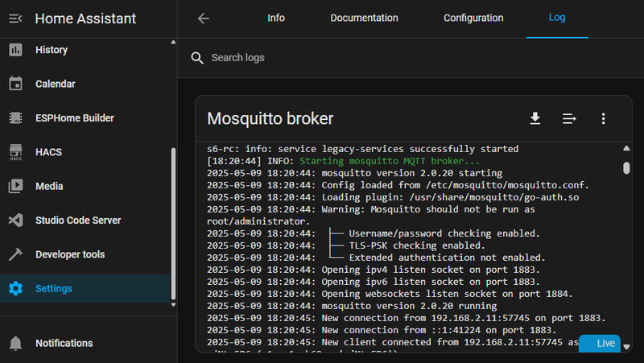Open Calendar from the sidebar

[85, 84]
